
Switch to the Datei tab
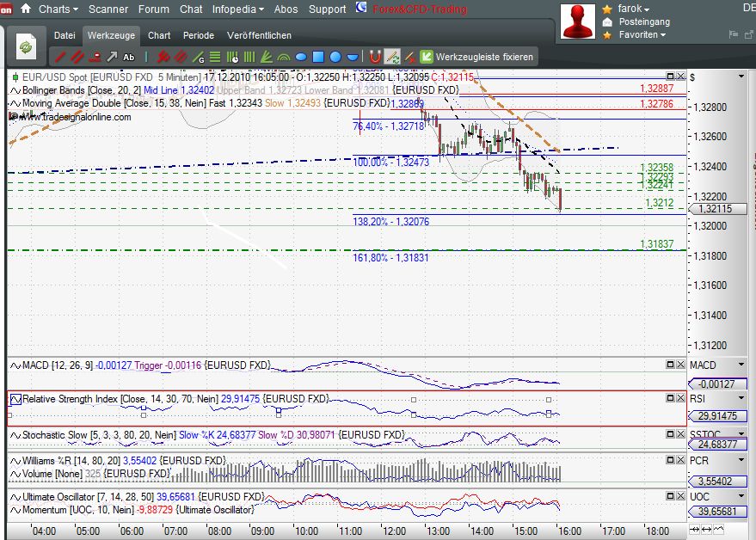pos(65,35)
